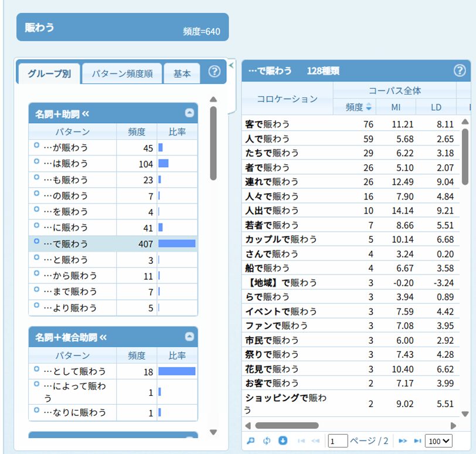Jump to last page of results
Image resolution: width=476 pixels, height=454 pixels.
pos(417,441)
